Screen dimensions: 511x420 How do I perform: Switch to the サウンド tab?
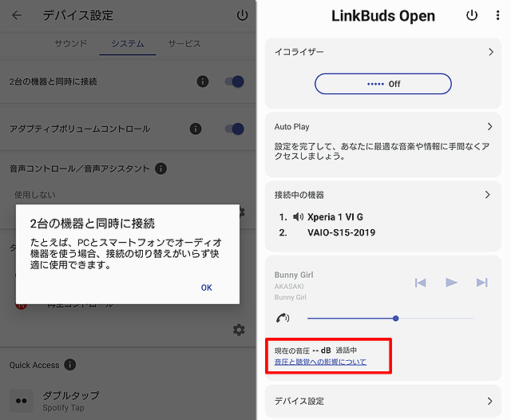[x=71, y=44]
